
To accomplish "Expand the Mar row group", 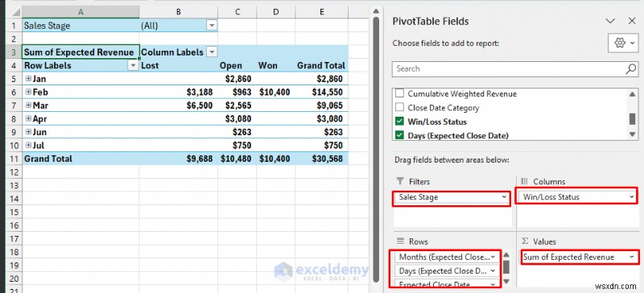I will point(28,105).
